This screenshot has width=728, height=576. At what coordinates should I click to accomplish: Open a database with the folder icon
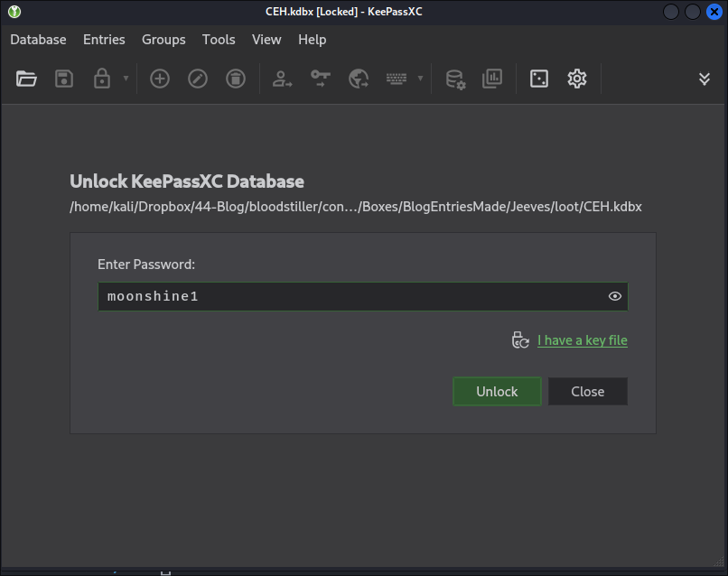[26, 79]
